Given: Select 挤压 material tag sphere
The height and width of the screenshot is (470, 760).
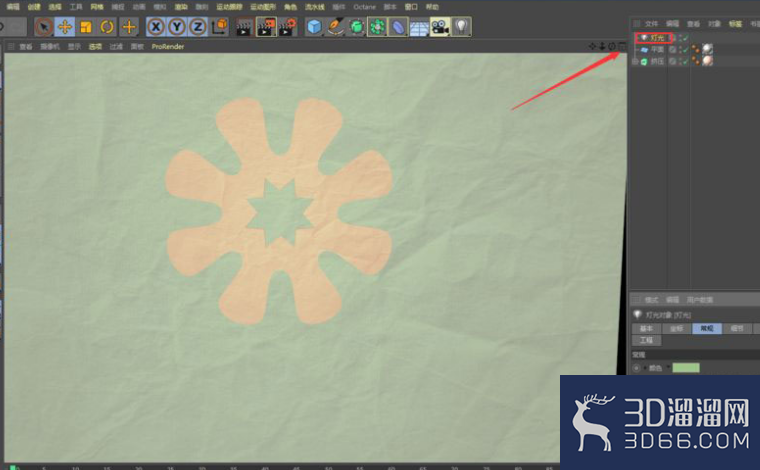Looking at the screenshot, I should tap(708, 61).
